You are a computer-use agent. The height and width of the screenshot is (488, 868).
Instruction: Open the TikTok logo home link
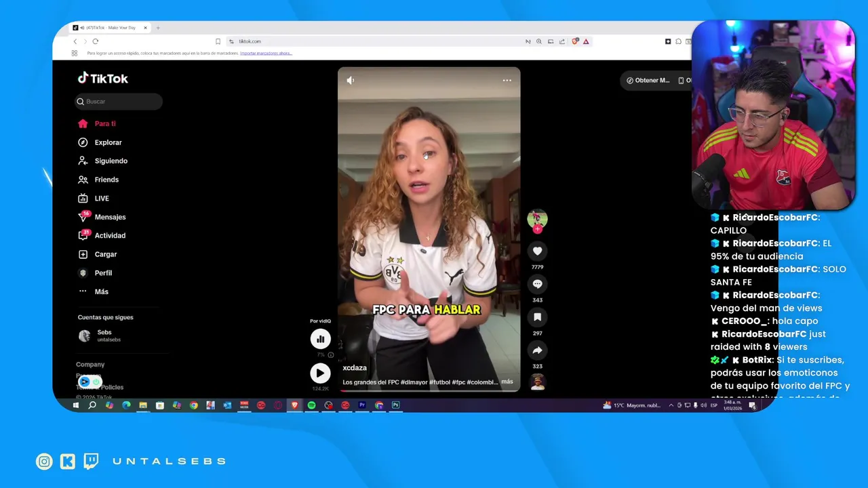coord(102,79)
